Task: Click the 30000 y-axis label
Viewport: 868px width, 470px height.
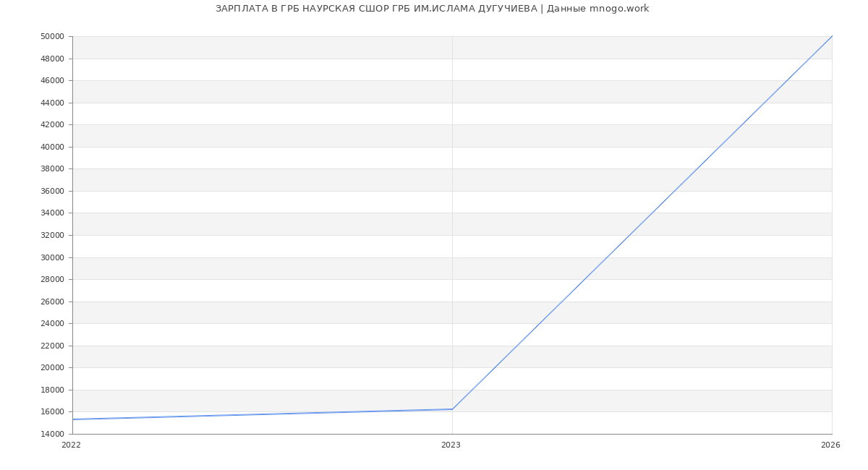Action: [x=53, y=257]
